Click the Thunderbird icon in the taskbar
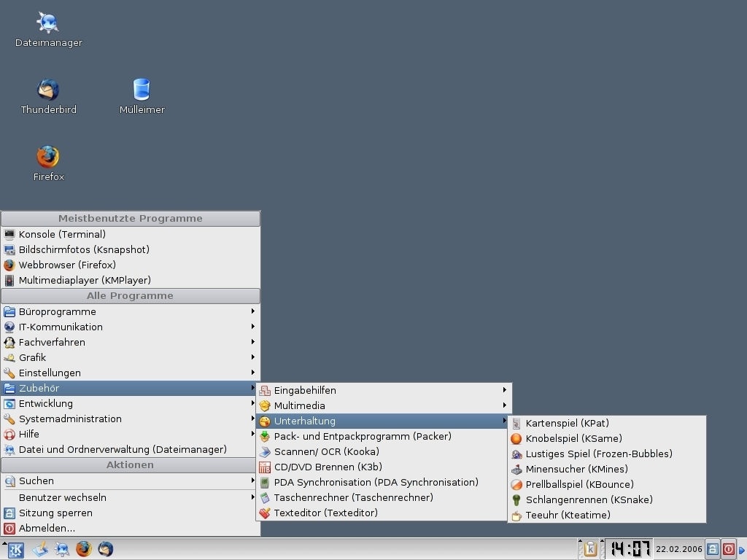 pos(105,549)
